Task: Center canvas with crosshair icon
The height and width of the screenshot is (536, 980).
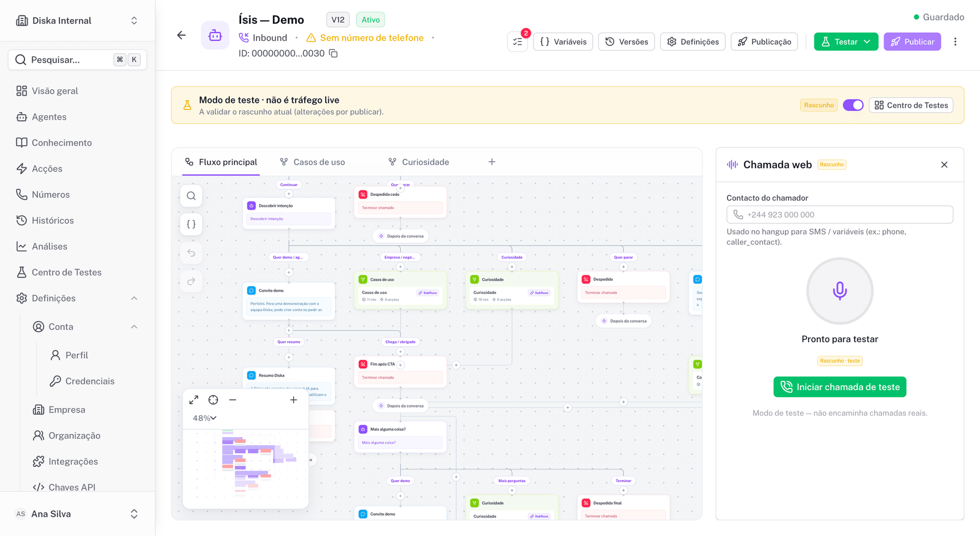Action: point(213,400)
